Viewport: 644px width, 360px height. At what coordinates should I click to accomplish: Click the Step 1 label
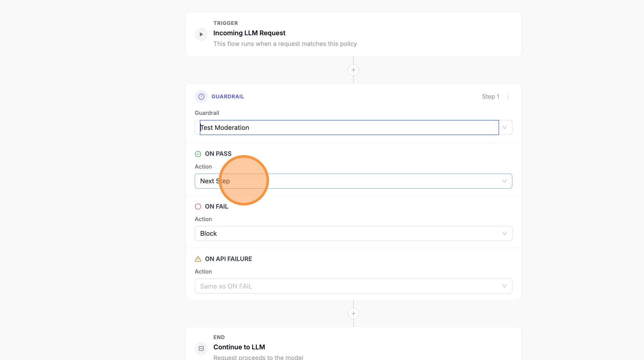pos(490,96)
